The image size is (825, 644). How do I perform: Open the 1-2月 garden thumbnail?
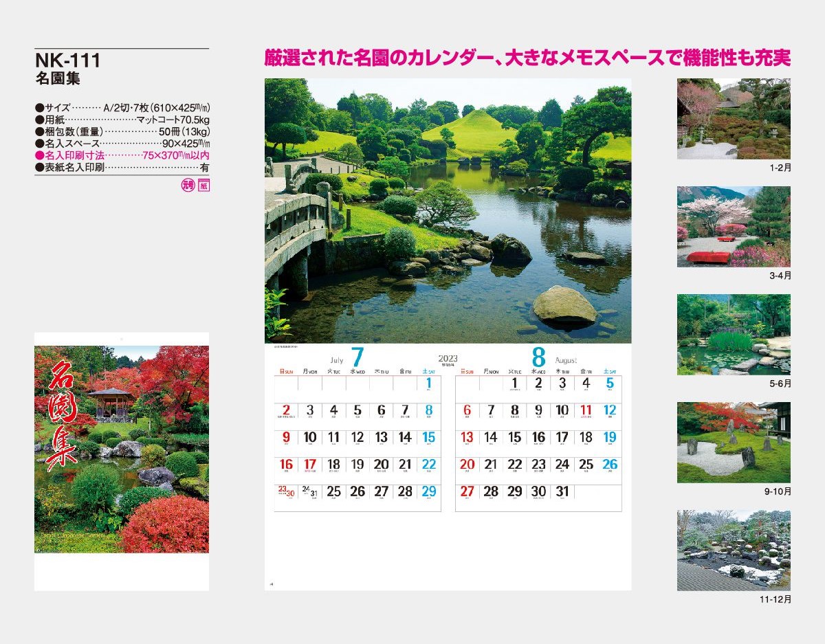(734, 118)
